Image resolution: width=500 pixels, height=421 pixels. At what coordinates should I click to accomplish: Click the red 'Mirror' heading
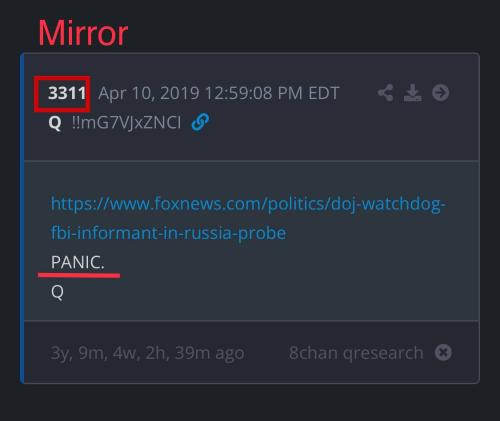point(83,33)
